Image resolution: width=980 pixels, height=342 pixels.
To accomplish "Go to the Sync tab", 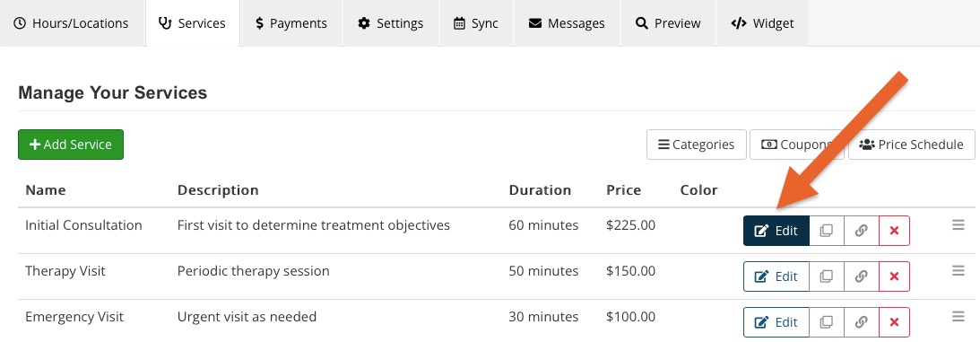I will point(476,23).
